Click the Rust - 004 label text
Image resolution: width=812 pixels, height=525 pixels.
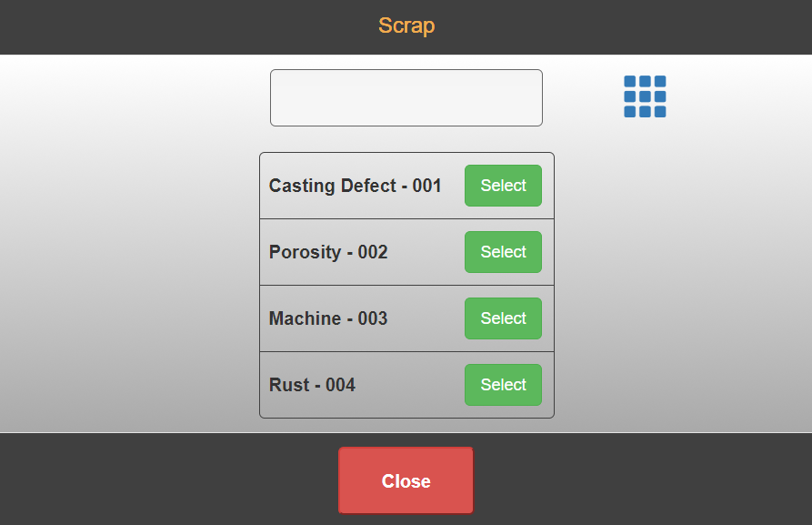pyautogui.click(x=312, y=385)
